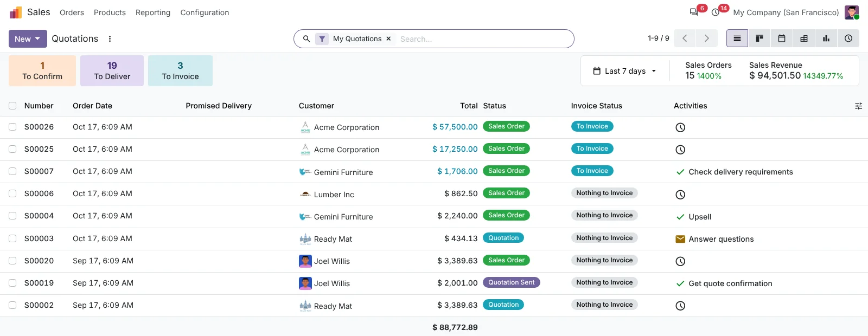Viewport: 868px width, 336px height.
Task: Switch to Pivot table view
Action: point(804,38)
